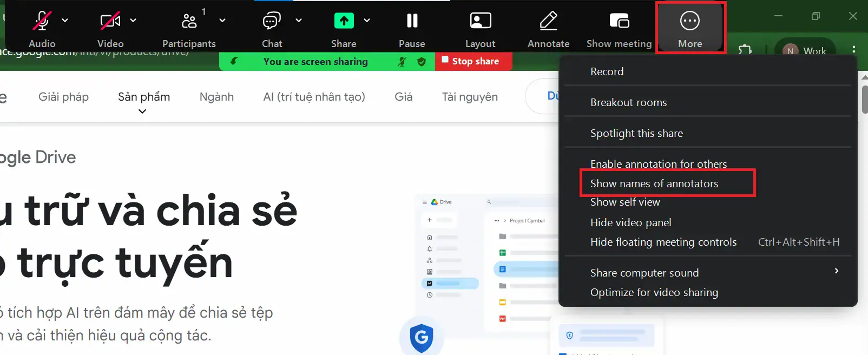Pause the screen share
The image size is (868, 355).
click(412, 21)
